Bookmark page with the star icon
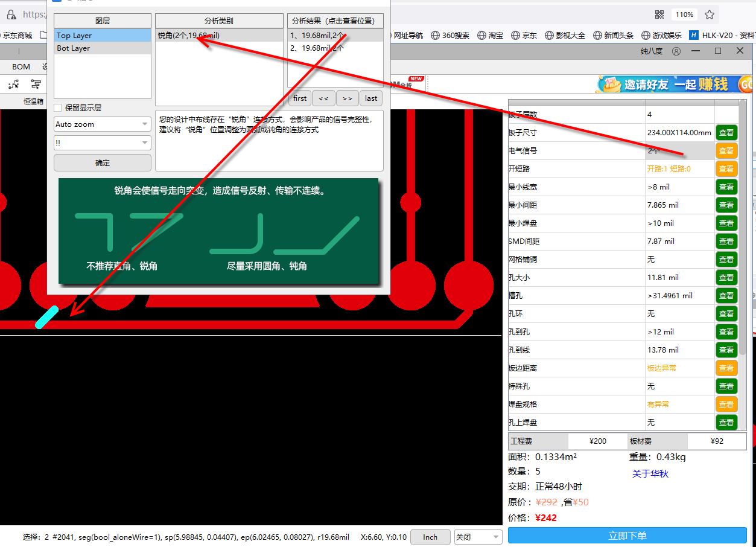The width and height of the screenshot is (756, 547). click(710, 14)
